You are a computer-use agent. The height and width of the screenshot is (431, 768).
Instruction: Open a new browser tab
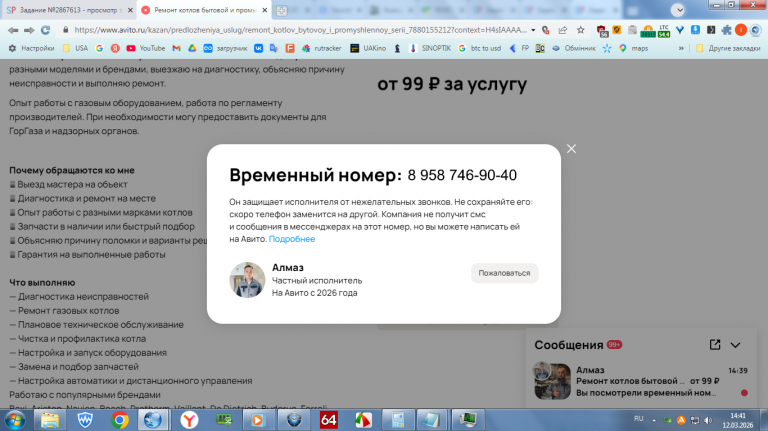281,10
